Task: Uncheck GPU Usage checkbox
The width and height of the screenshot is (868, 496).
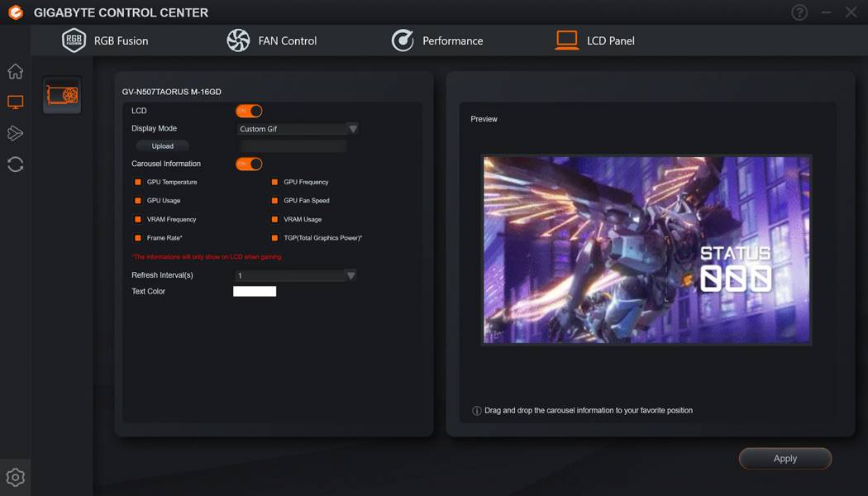Action: tap(138, 200)
